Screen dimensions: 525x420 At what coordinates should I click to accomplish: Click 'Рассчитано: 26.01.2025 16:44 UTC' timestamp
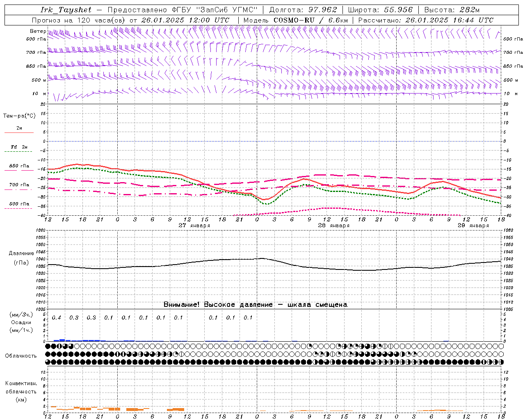pyautogui.click(x=426, y=20)
